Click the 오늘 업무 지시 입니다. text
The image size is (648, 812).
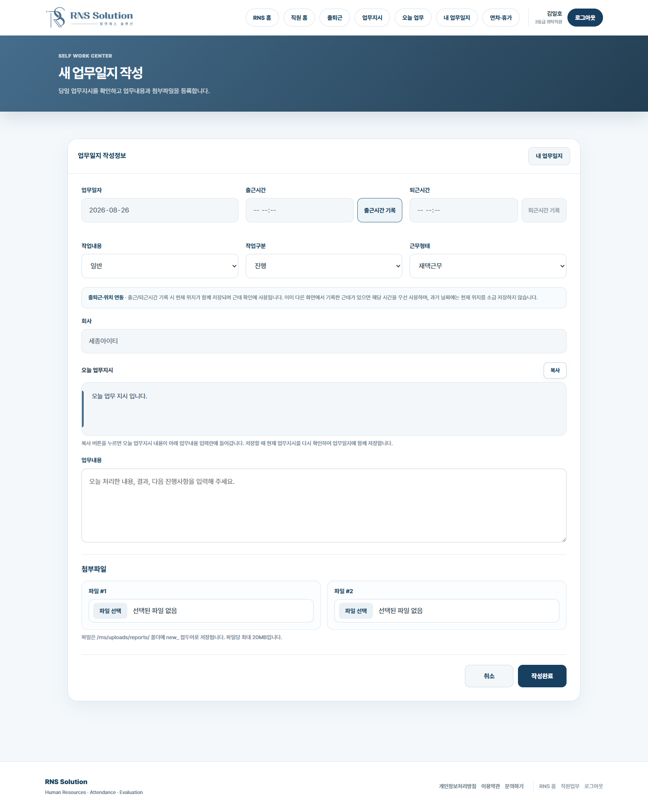point(120,396)
